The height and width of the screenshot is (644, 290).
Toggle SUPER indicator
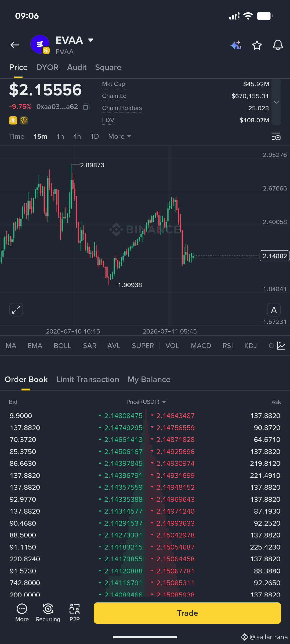point(143,346)
